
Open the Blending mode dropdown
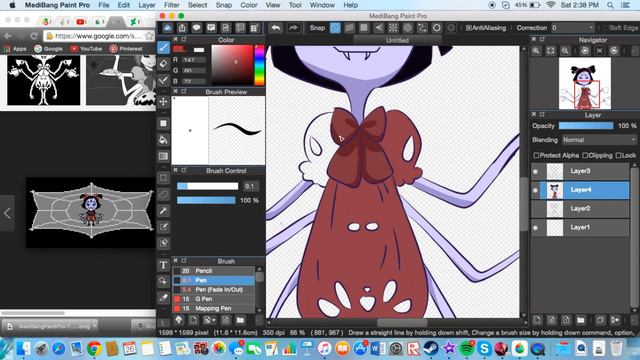pos(599,140)
